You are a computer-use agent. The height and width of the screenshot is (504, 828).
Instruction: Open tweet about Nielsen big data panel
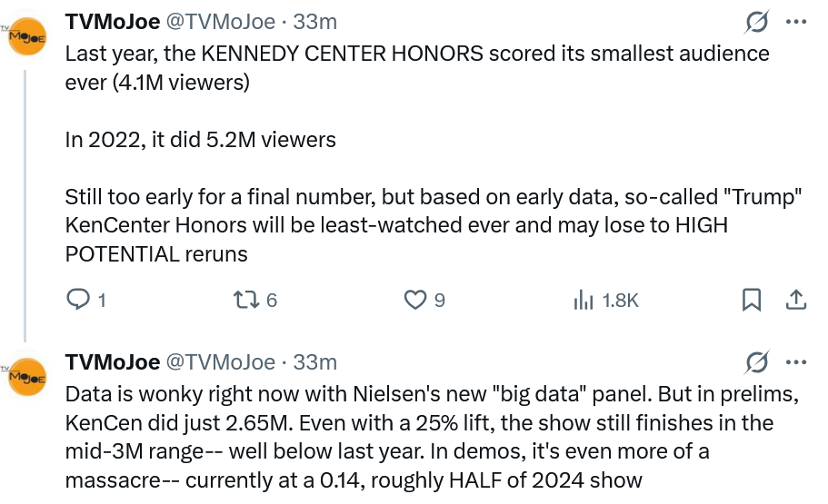click(418, 436)
